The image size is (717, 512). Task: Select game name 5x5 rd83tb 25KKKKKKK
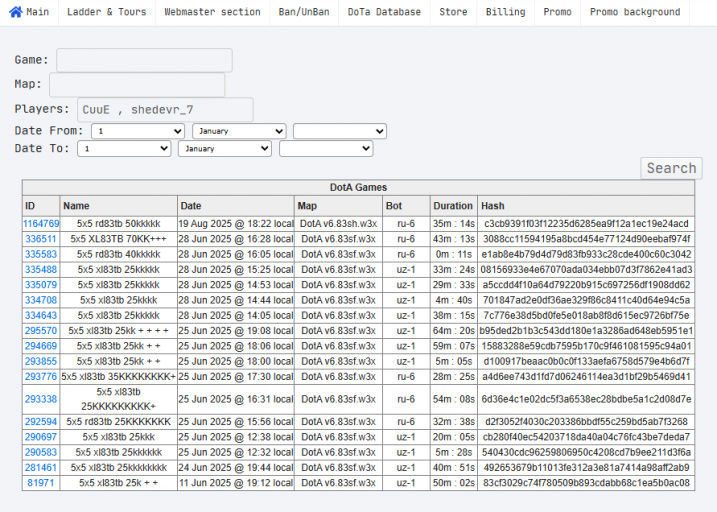click(x=118, y=421)
